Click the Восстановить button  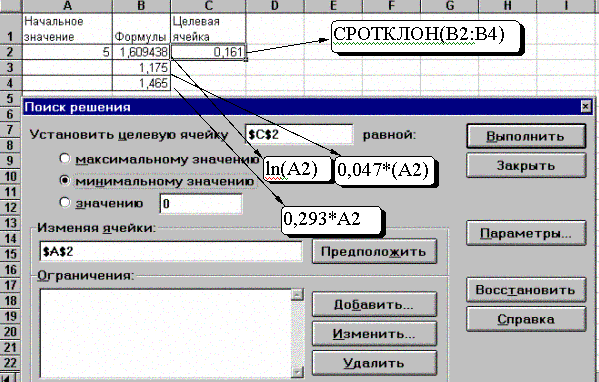526,290
